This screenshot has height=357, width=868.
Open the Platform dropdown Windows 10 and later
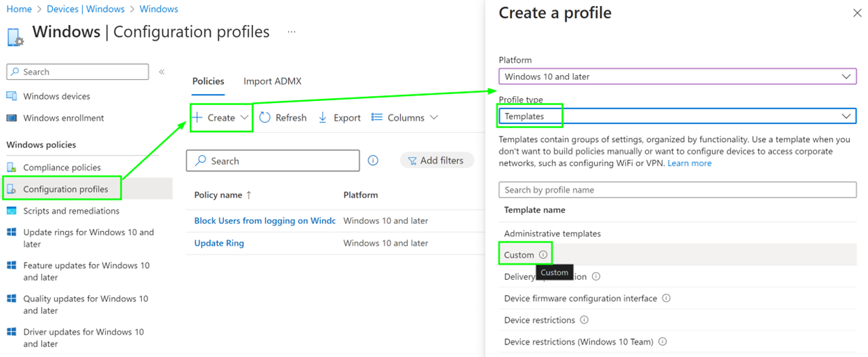click(677, 77)
